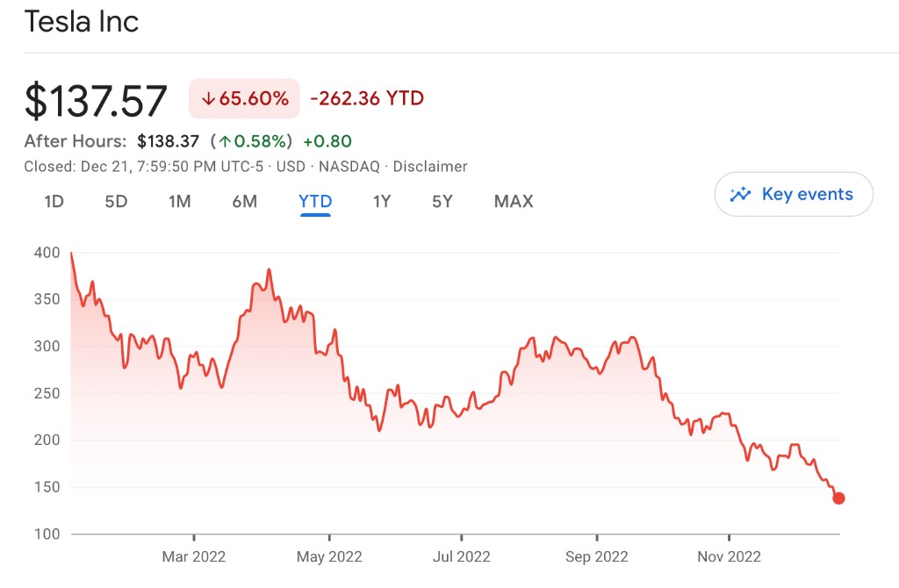Click the Mar 2022 axis label
Viewport: 899px width, 588px height.
tap(194, 556)
